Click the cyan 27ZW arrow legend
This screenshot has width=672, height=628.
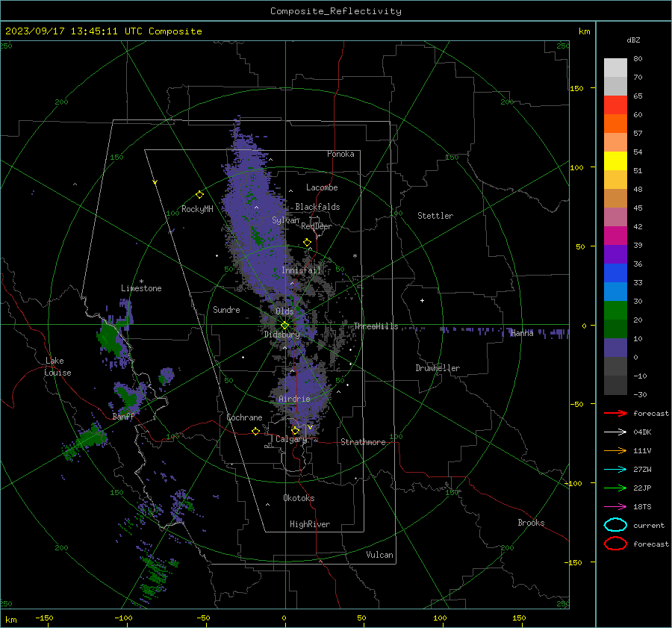pos(615,470)
